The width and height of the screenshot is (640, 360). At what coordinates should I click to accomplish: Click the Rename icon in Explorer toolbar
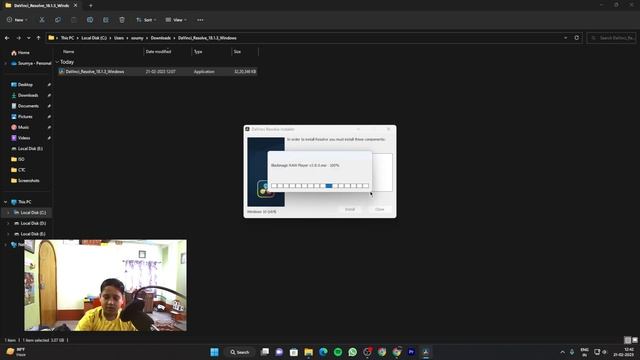[x=90, y=20]
